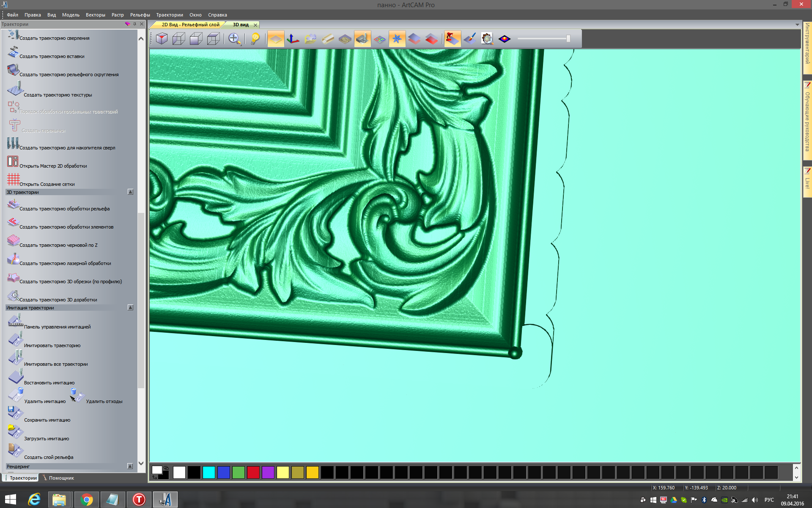Switch to 2D Вид relief layer tab
The width and height of the screenshot is (812, 508).
click(x=190, y=25)
